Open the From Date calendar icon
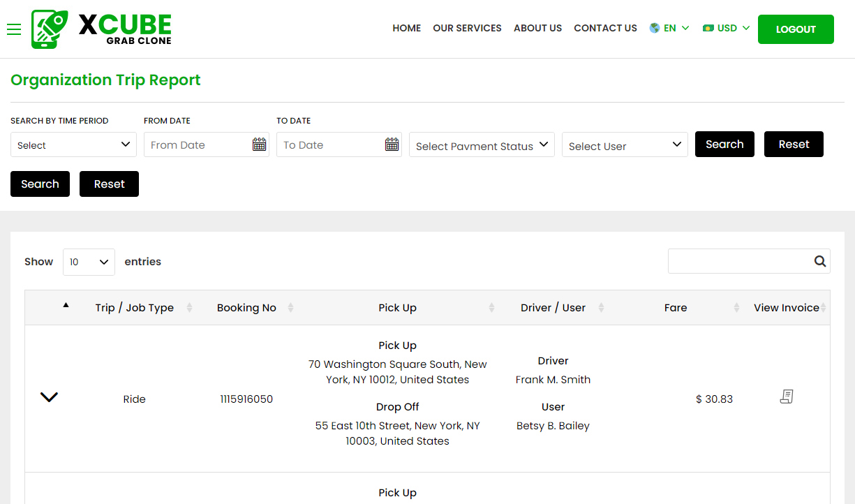The image size is (855, 504). coord(259,144)
